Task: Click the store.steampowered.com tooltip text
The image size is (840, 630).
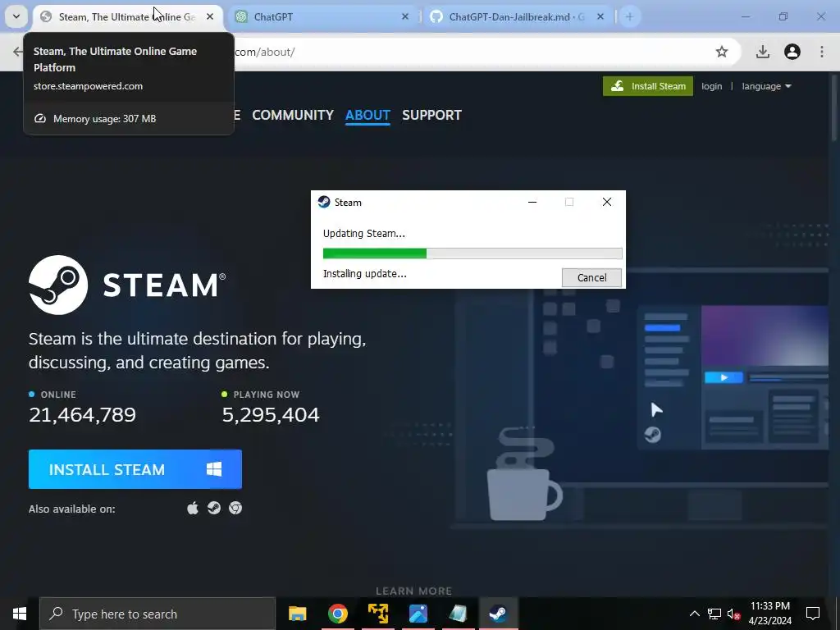Action: point(88,86)
